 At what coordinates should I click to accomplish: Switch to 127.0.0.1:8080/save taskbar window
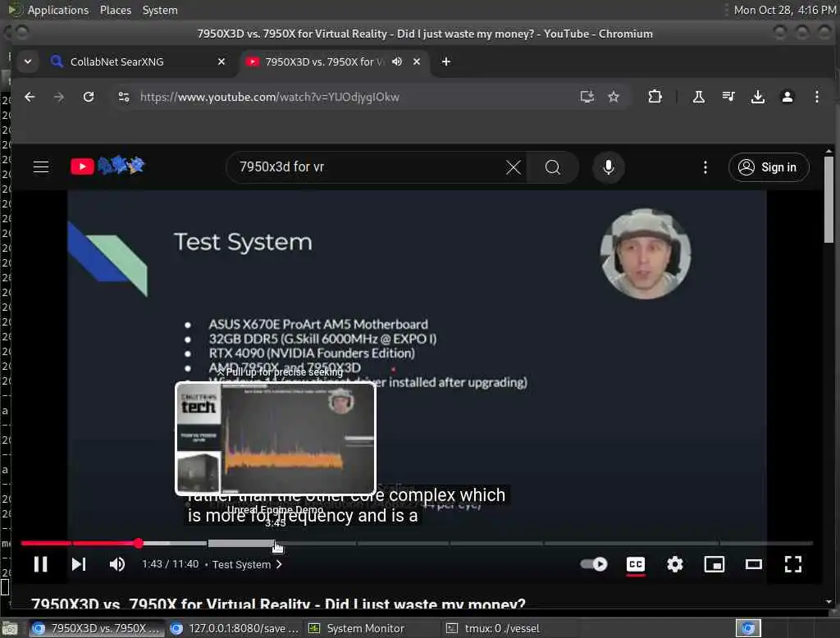pyautogui.click(x=235, y=628)
